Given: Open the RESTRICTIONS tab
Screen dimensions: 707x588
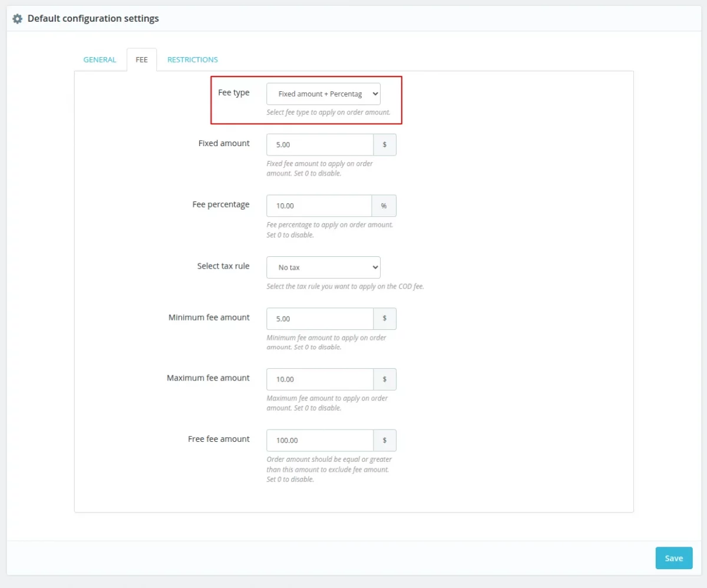Looking at the screenshot, I should point(193,60).
